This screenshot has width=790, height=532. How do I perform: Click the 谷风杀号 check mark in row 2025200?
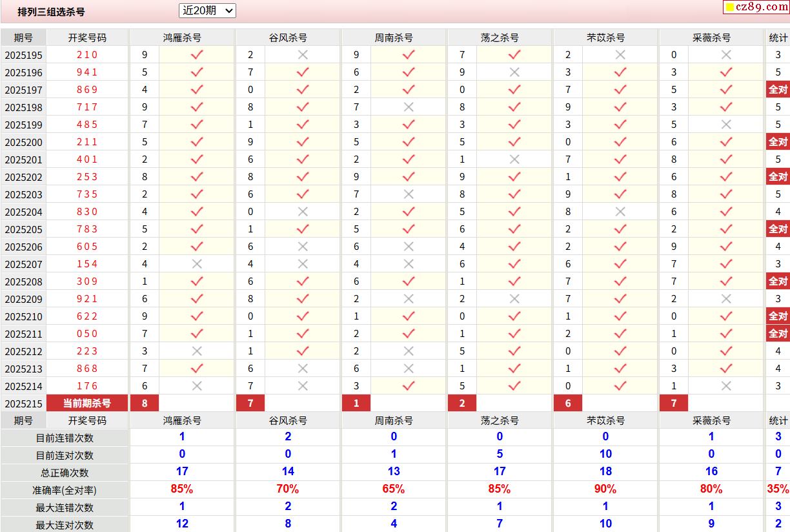[303, 142]
